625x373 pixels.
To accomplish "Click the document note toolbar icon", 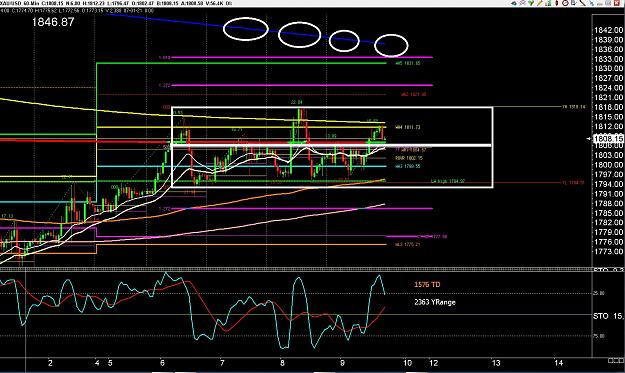I will tap(573, 3).
